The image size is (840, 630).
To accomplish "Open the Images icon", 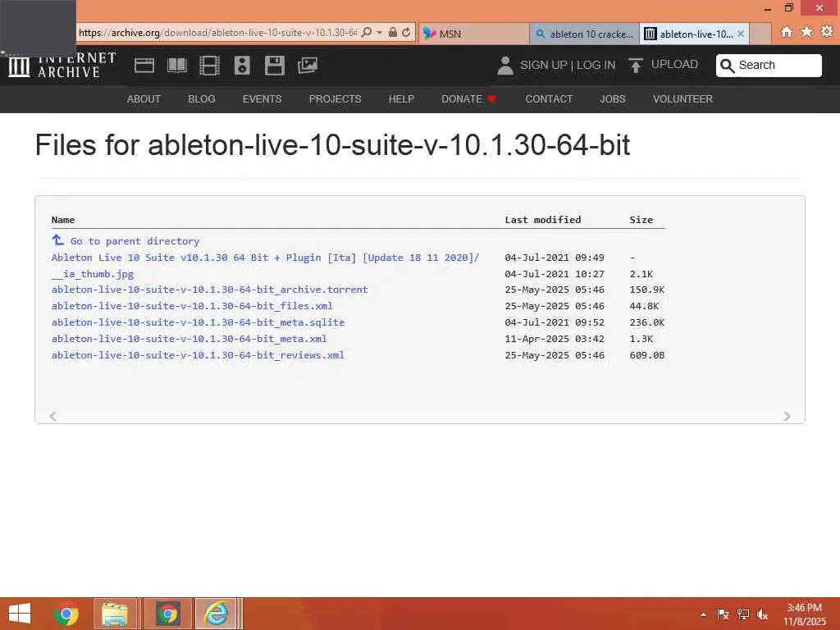I will tap(308, 66).
